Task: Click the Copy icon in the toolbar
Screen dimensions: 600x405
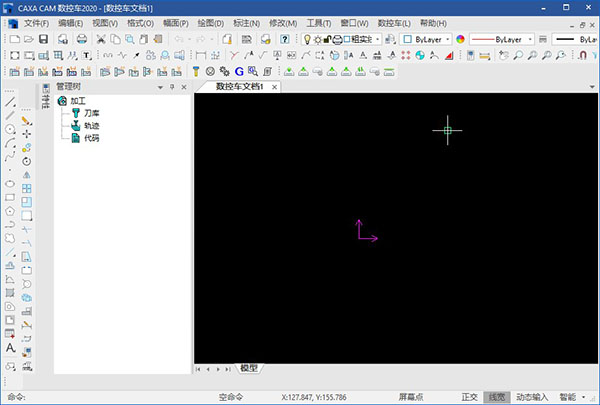Action: pyautogui.click(x=115, y=39)
